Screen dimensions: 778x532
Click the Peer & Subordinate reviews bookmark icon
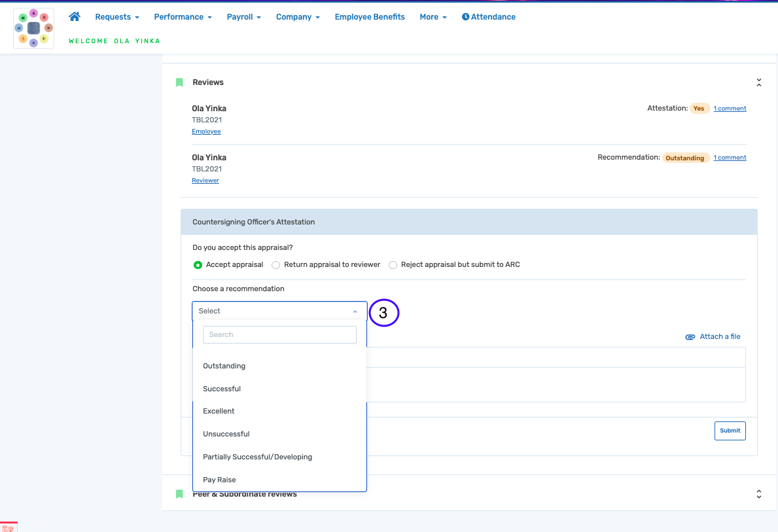pyautogui.click(x=179, y=494)
